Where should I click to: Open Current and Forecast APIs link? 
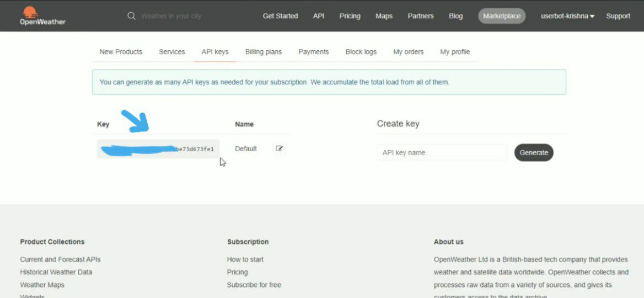point(60,259)
